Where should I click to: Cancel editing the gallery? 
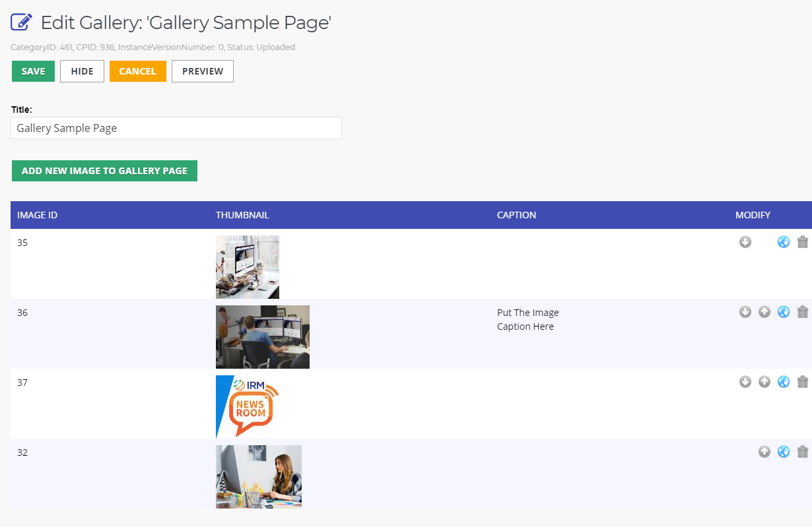(x=137, y=71)
